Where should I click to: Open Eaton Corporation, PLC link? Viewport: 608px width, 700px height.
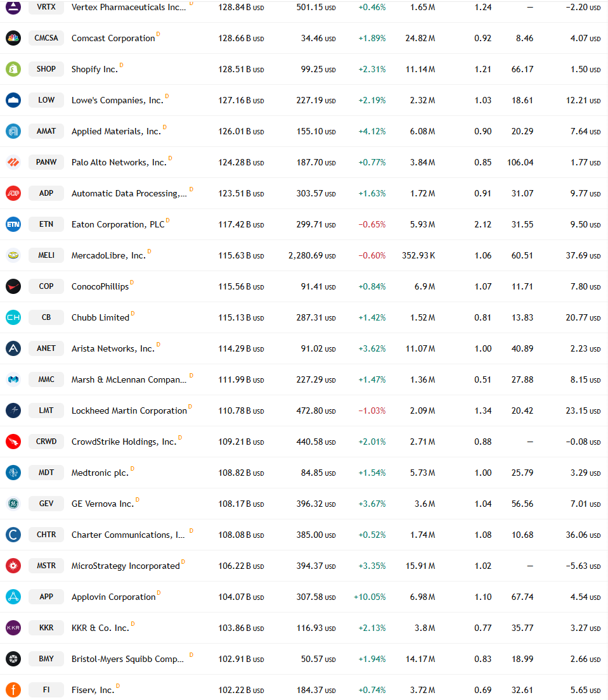point(118,224)
